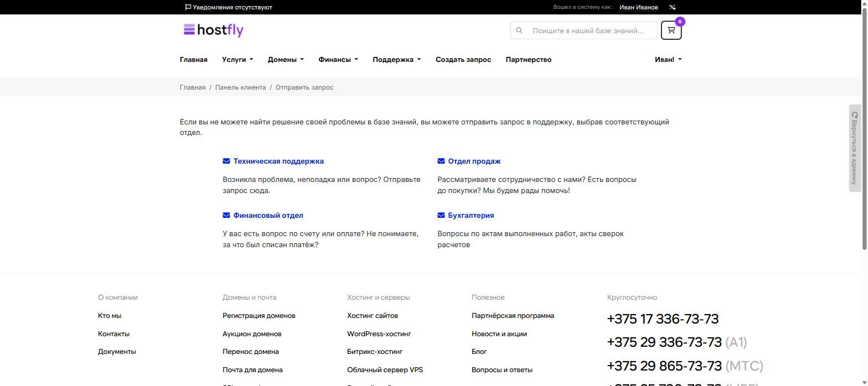The width and height of the screenshot is (868, 386).
Task: Open Бухгалтерия department link
Action: pos(471,215)
